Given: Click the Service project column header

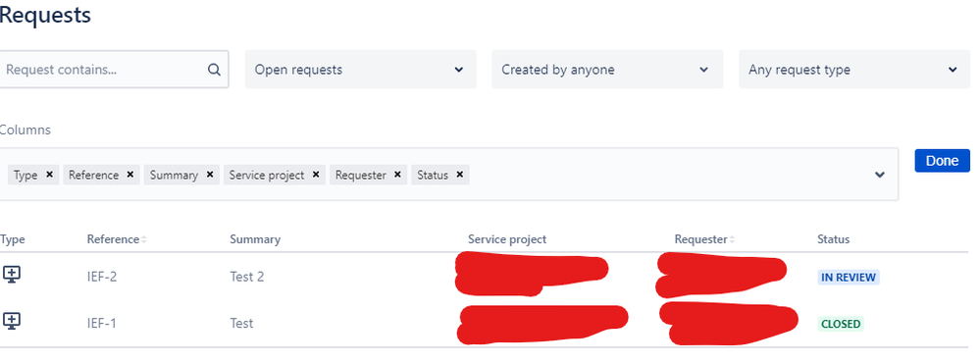Looking at the screenshot, I should 507,239.
